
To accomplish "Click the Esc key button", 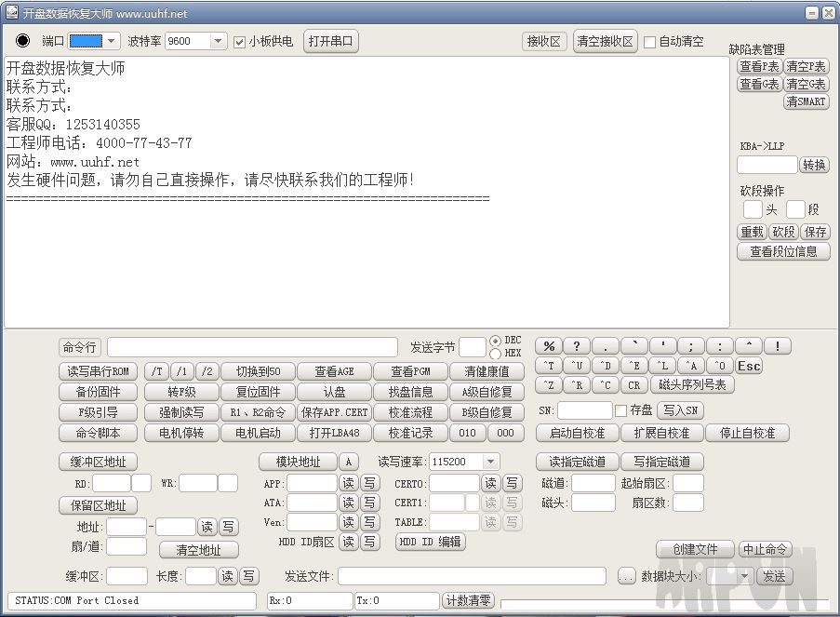I will 749,366.
